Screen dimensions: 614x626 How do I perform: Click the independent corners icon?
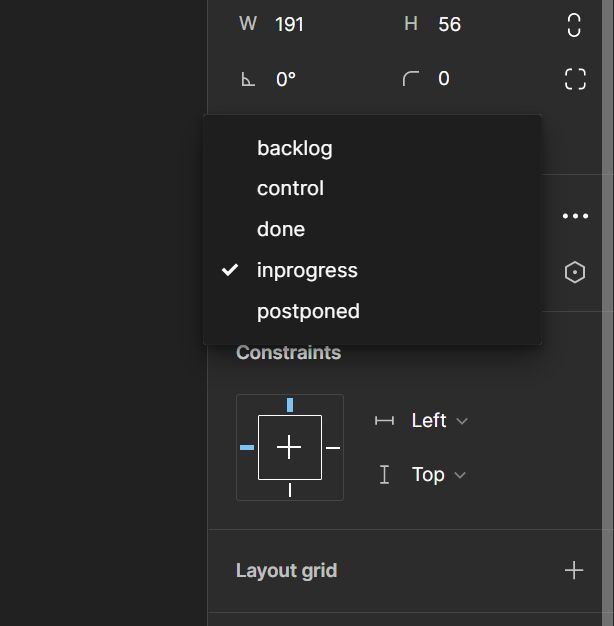(575, 79)
